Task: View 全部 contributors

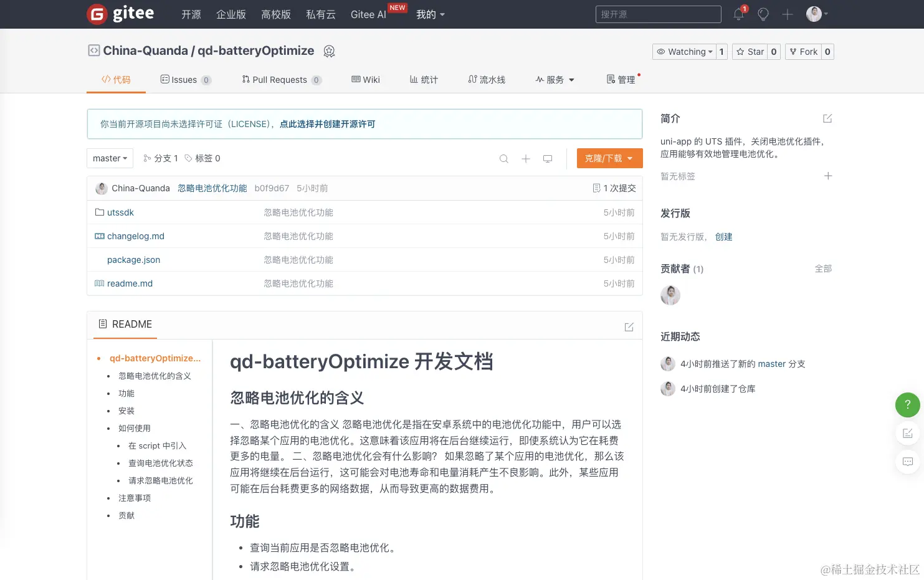Action: click(x=823, y=269)
